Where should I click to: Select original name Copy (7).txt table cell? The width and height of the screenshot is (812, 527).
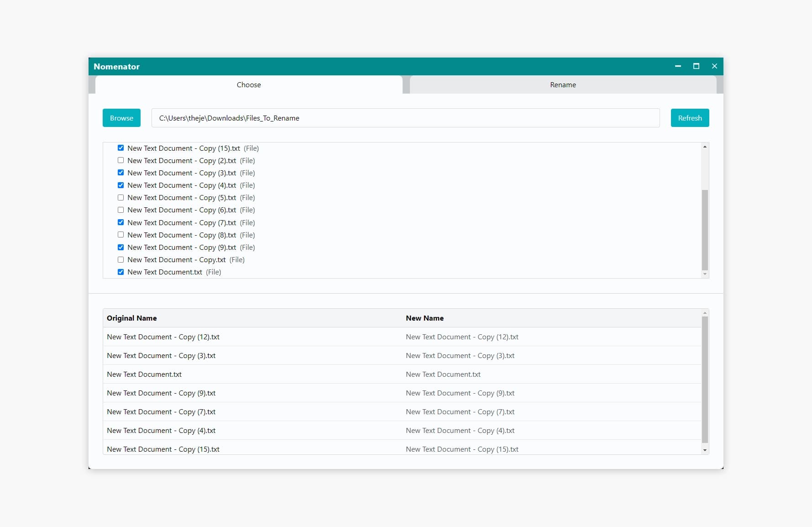pyautogui.click(x=252, y=411)
